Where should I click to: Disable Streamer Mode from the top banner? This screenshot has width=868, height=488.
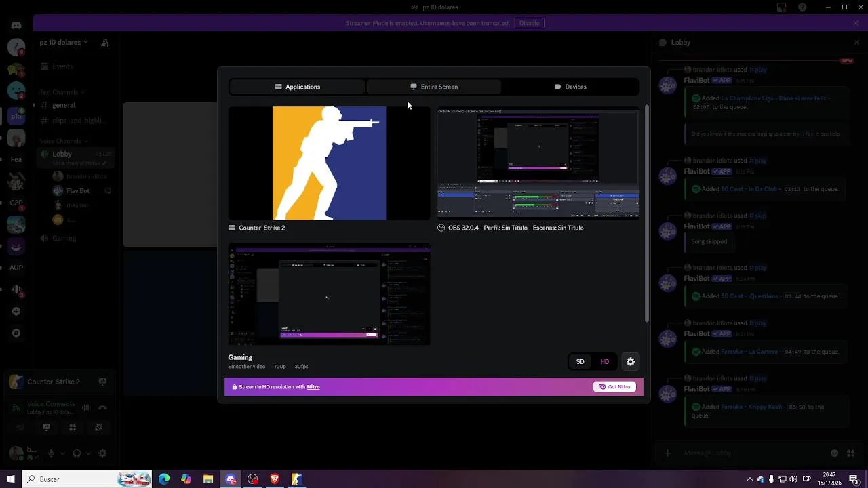click(529, 23)
